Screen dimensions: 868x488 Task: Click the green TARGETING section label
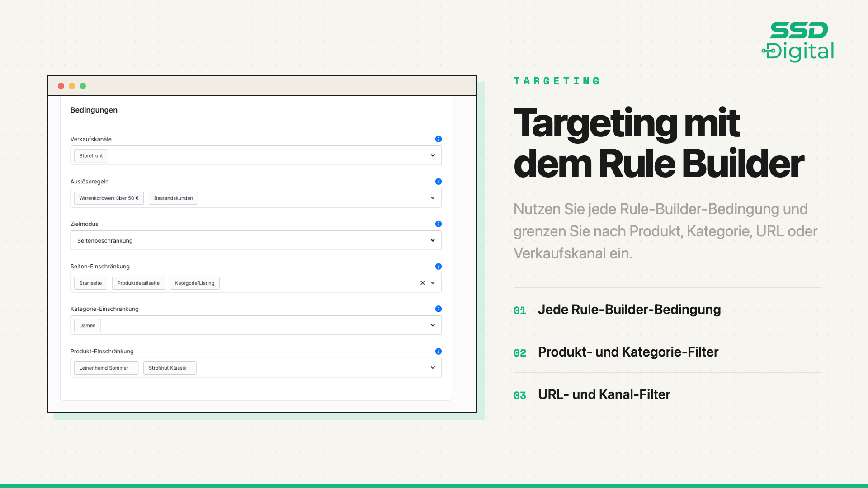tap(557, 81)
